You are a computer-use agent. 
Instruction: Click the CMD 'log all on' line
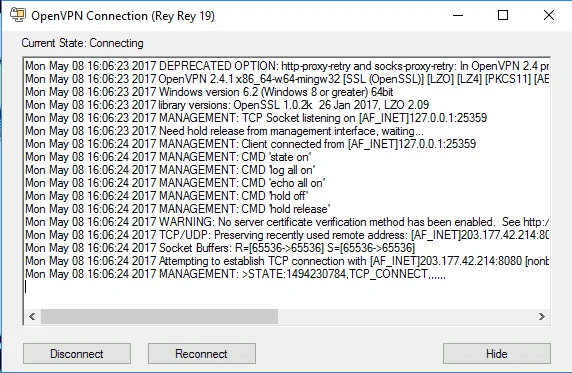170,170
